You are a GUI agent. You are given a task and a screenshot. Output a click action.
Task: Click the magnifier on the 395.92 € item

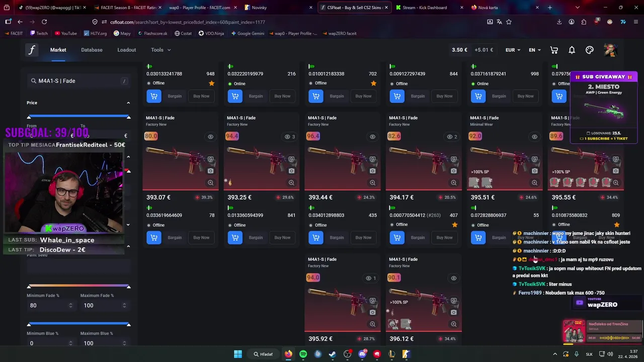pos(372,324)
